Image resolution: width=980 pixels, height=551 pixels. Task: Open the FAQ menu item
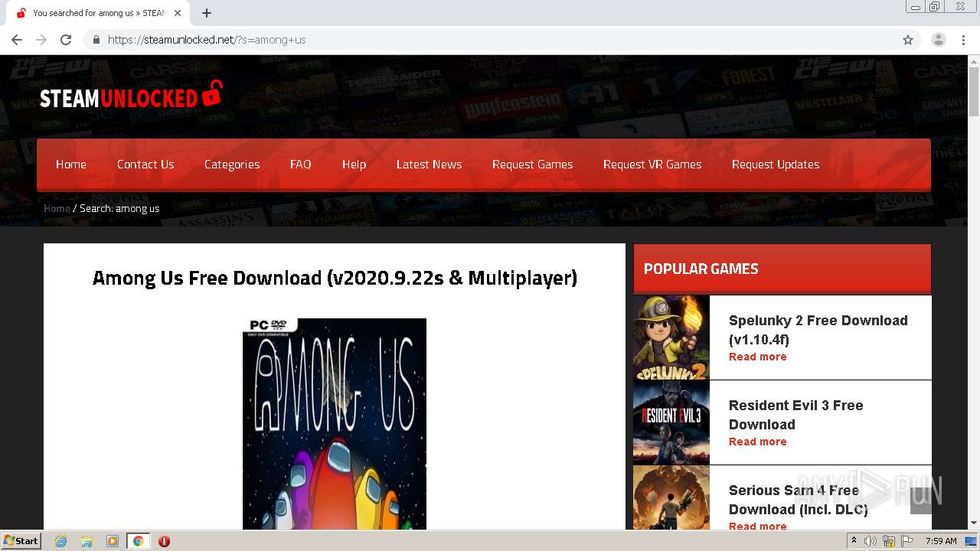click(300, 165)
